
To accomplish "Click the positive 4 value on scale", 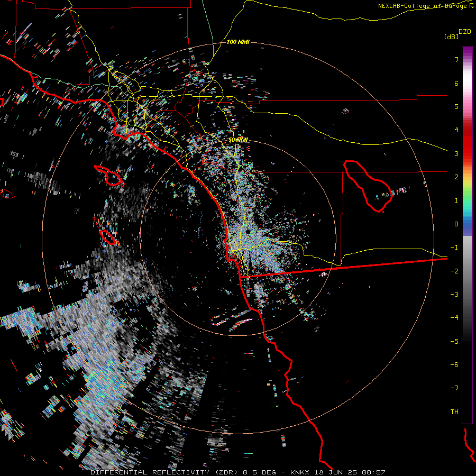I will pos(456,130).
